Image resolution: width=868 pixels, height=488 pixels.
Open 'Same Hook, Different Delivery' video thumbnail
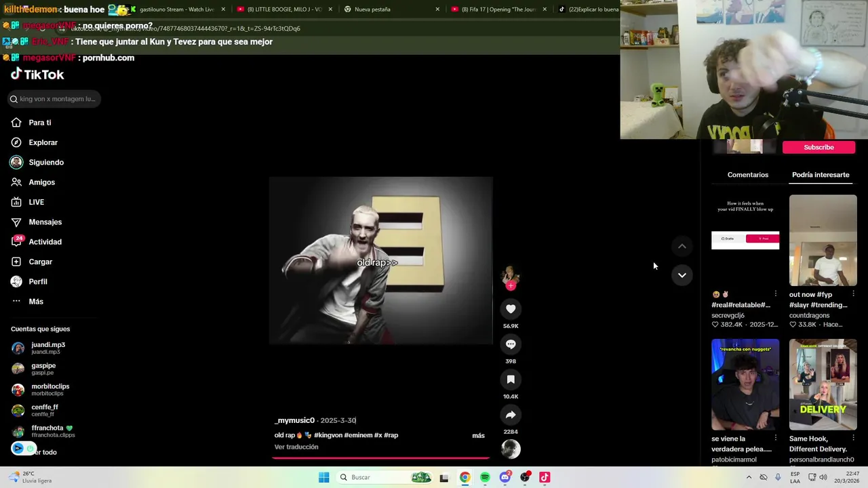[823, 384]
